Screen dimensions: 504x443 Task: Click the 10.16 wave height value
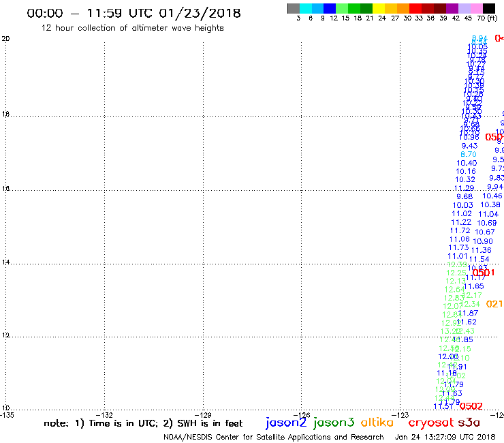coord(466,172)
